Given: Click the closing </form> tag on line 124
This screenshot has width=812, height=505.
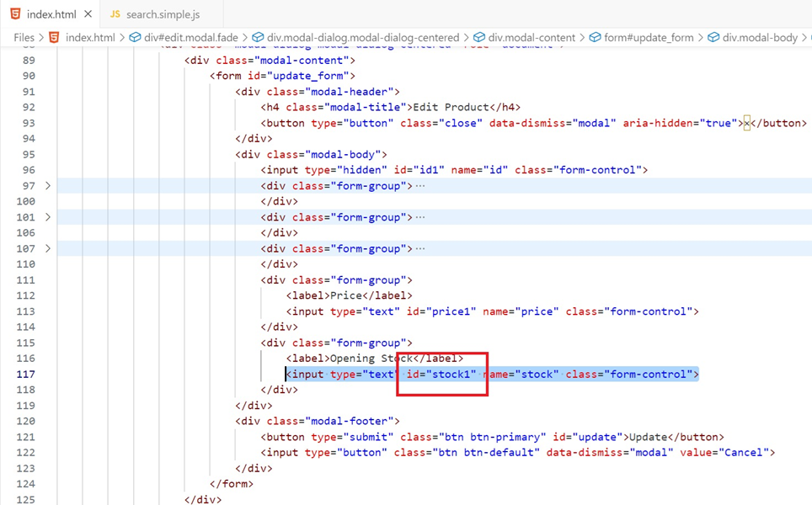Looking at the screenshot, I should pyautogui.click(x=232, y=484).
